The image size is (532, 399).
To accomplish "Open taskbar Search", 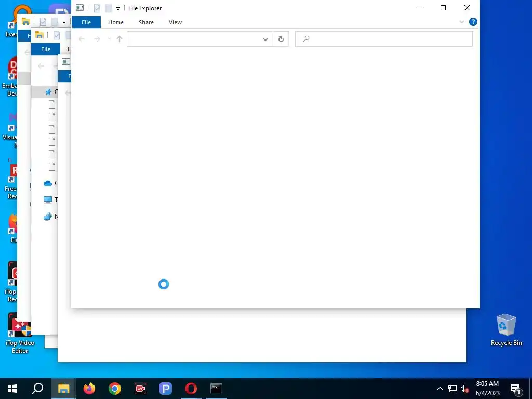I will 37,389.
